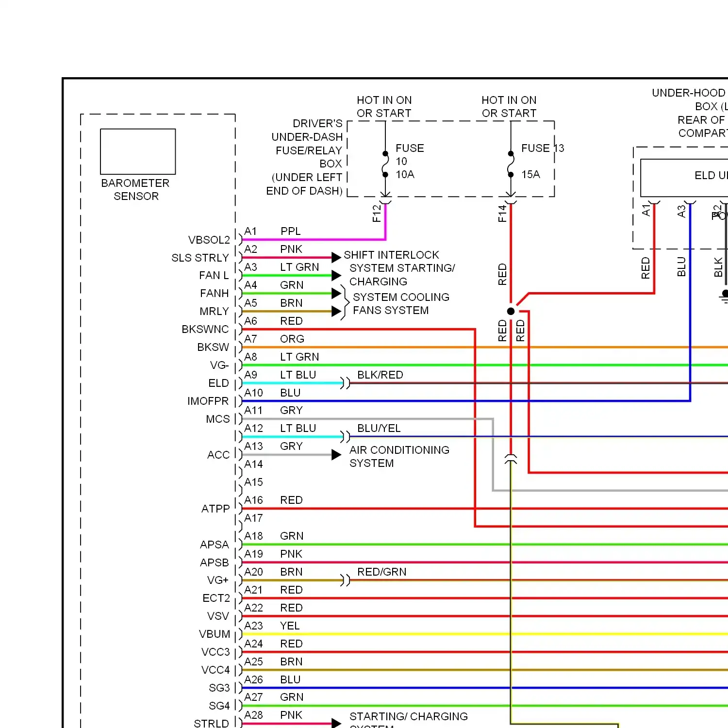728x728 pixels.
Task: Click the FAN L pin label
Action: 214,276
